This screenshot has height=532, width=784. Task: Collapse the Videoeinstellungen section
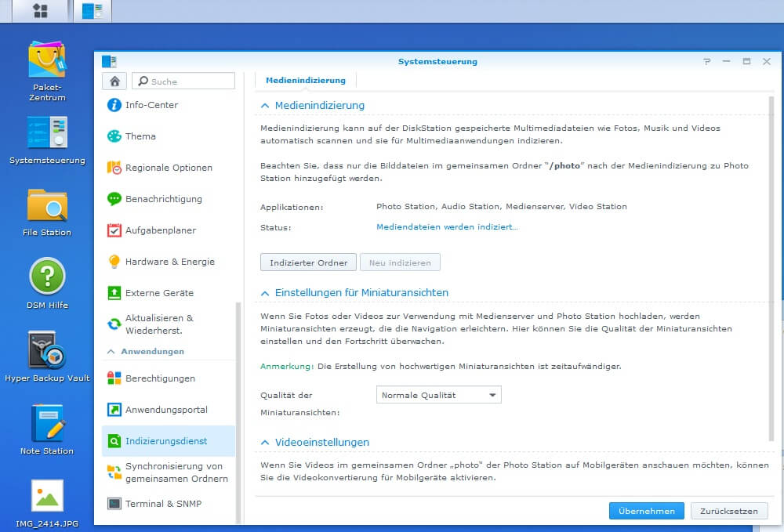(265, 443)
